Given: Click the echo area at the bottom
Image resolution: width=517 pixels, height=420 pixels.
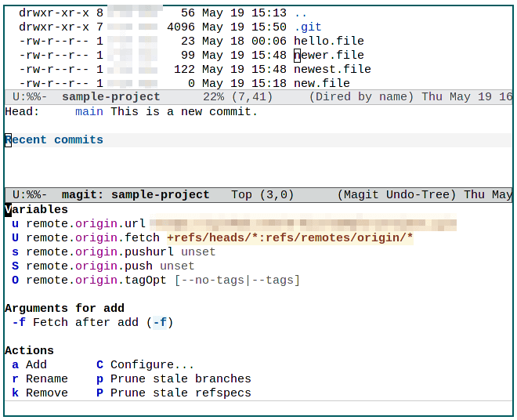Looking at the screenshot, I should [x=258, y=407].
